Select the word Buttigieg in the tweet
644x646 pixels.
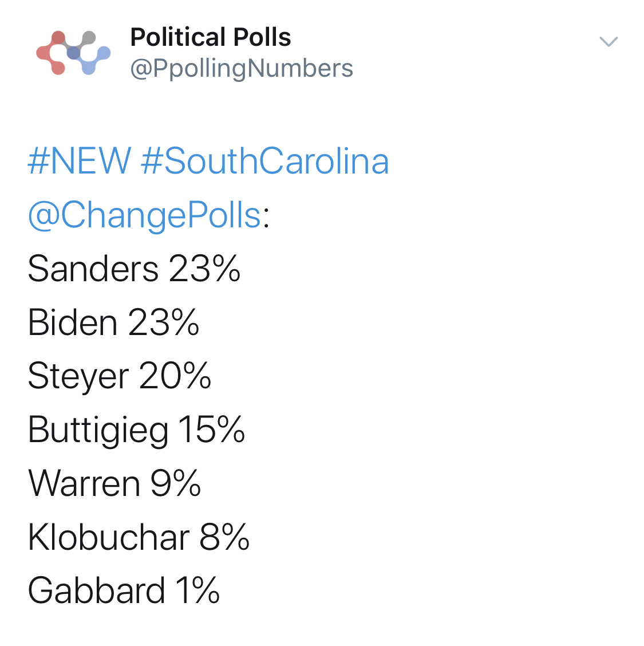click(98, 431)
